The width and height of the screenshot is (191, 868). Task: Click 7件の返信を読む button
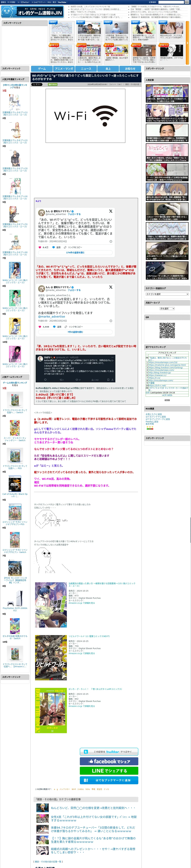75,332
